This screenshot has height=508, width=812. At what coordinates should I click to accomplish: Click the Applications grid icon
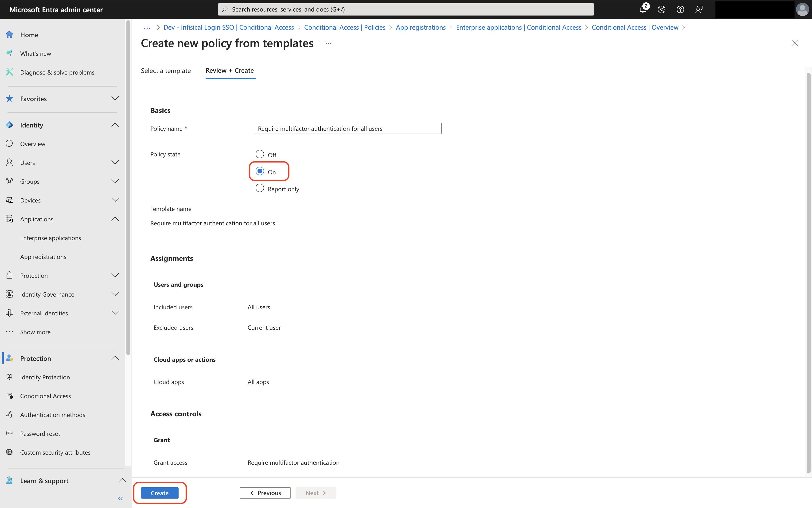[x=9, y=219]
